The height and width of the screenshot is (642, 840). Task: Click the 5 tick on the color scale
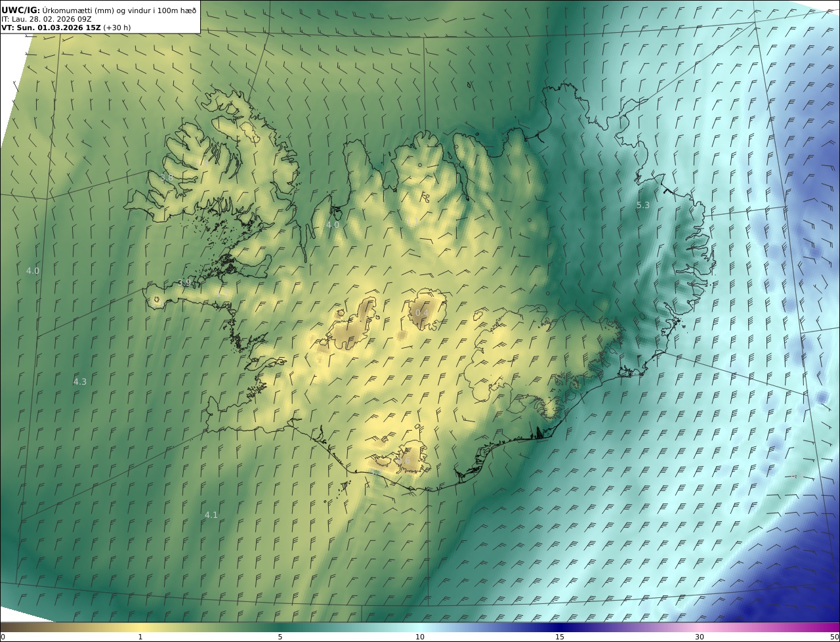coord(280,637)
